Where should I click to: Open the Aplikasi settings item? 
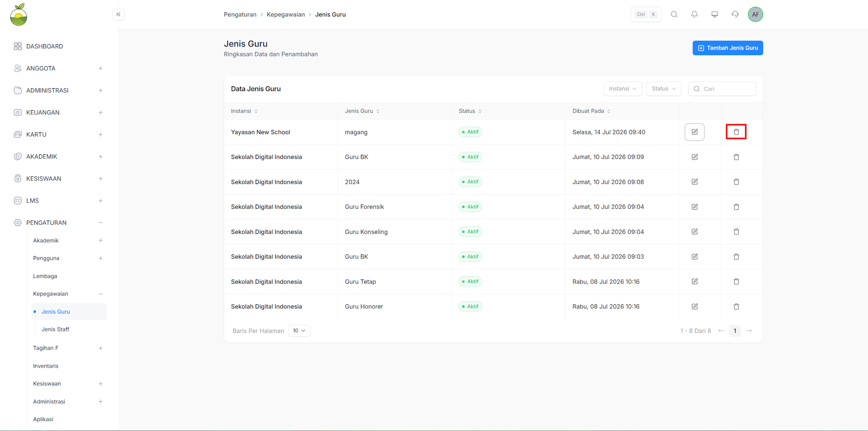click(43, 419)
